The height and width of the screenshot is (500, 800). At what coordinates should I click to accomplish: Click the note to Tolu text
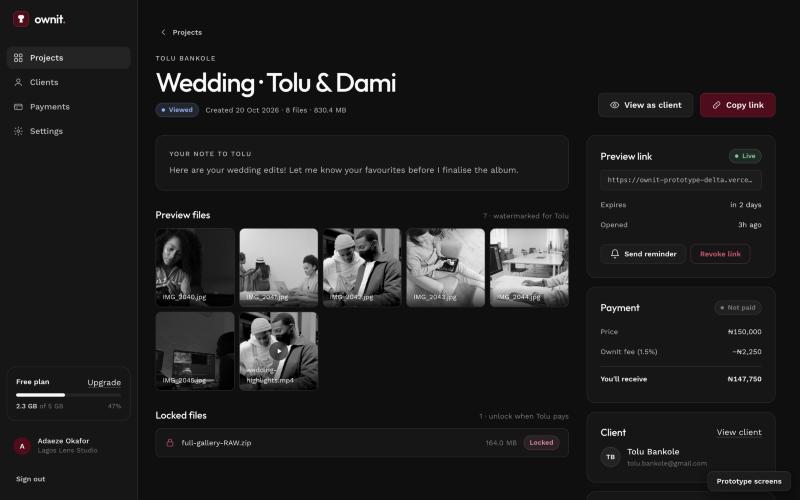point(343,170)
